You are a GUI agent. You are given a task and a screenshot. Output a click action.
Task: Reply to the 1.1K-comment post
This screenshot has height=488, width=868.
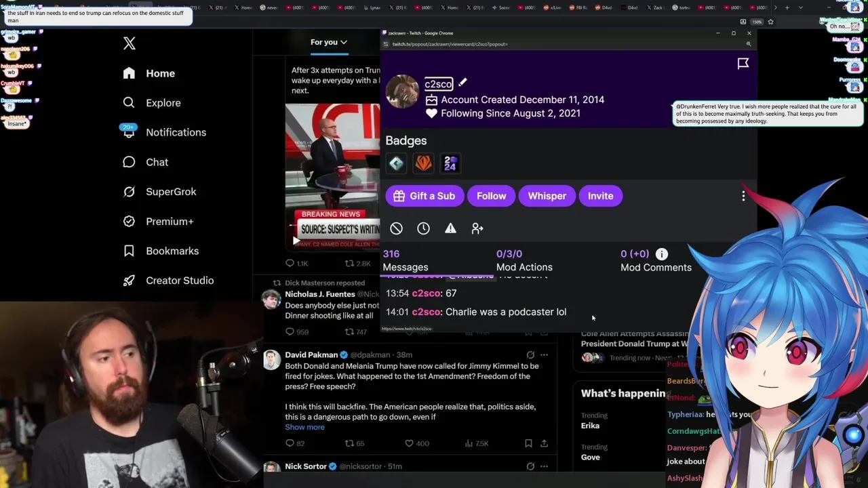296,263
